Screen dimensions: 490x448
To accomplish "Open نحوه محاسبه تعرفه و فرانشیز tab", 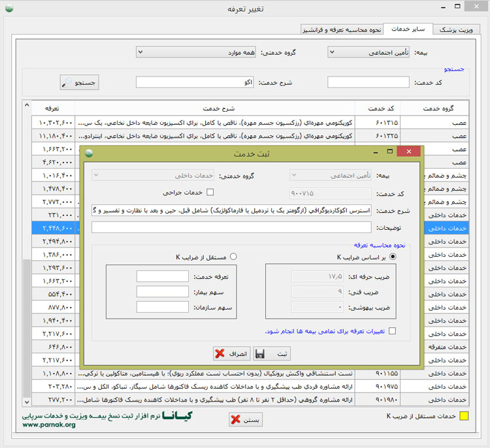I will tap(341, 30).
